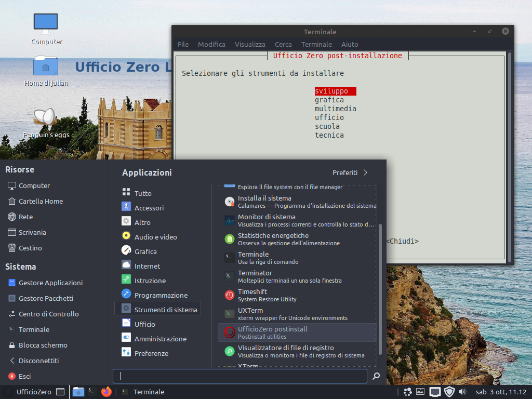
Task: Click the Terminale window scrollbar
Action: 509,157
